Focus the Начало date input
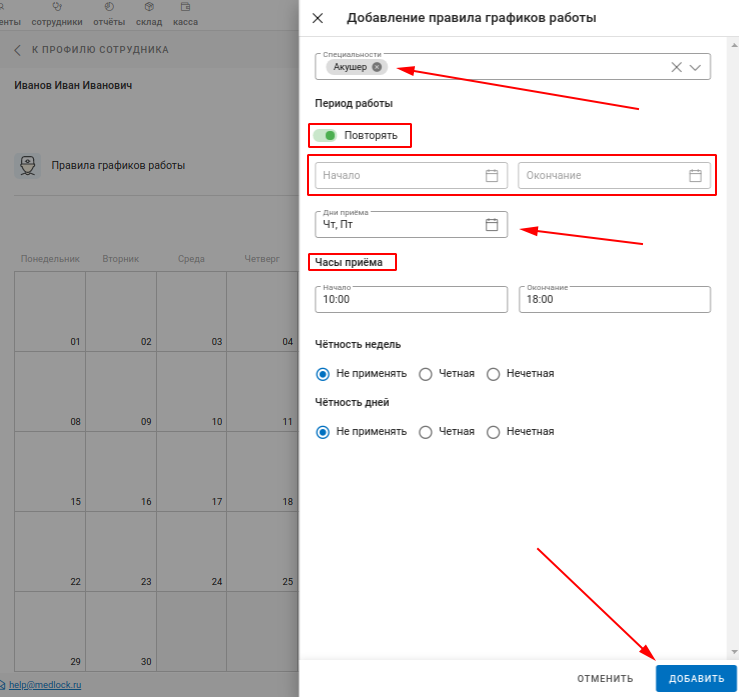Screen dimensions: 739x697 [x=411, y=175]
